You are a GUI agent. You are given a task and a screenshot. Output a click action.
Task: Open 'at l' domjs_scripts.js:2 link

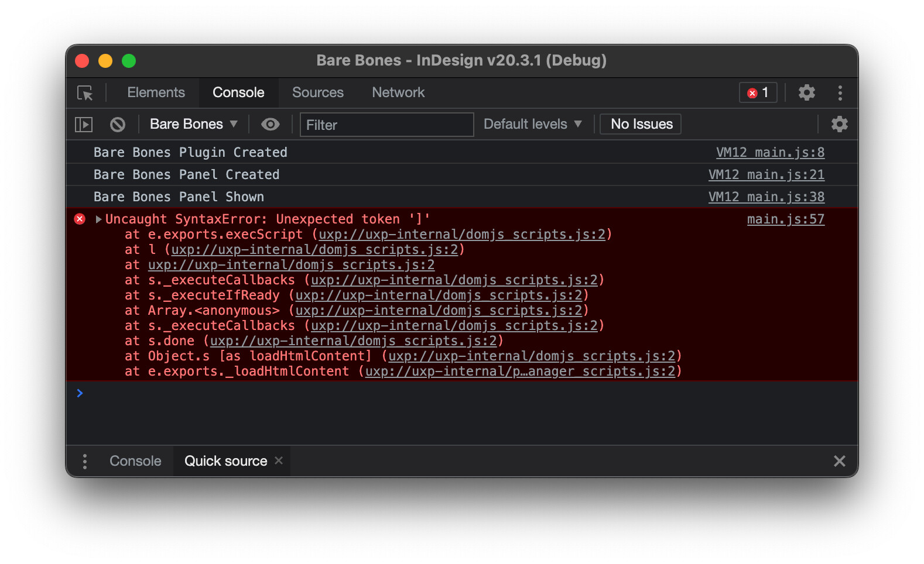pyautogui.click(x=314, y=250)
